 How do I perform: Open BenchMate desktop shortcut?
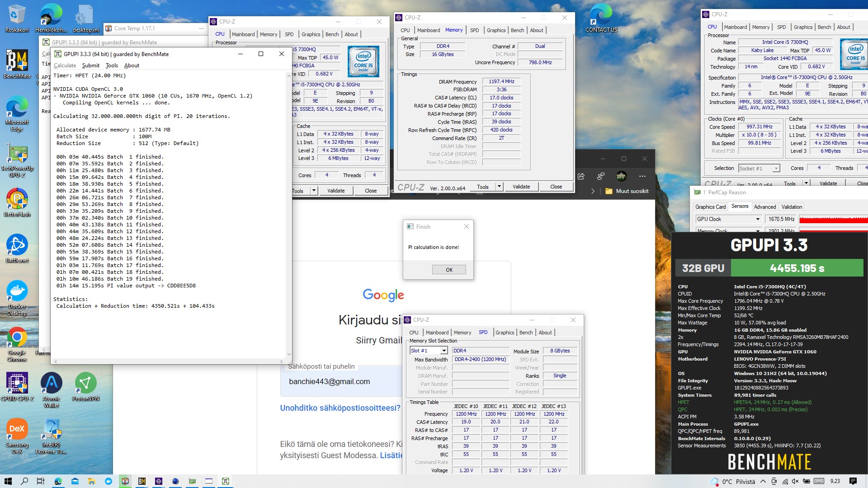point(17,63)
